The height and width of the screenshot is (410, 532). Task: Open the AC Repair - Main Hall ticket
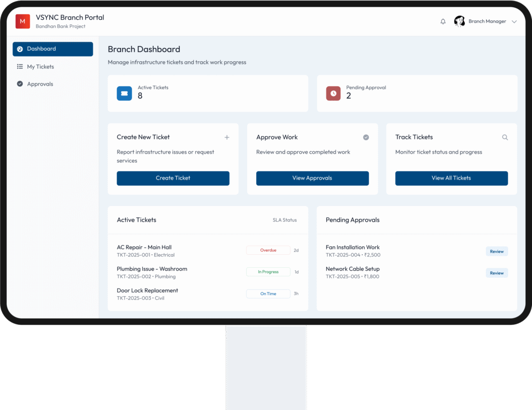144,248
